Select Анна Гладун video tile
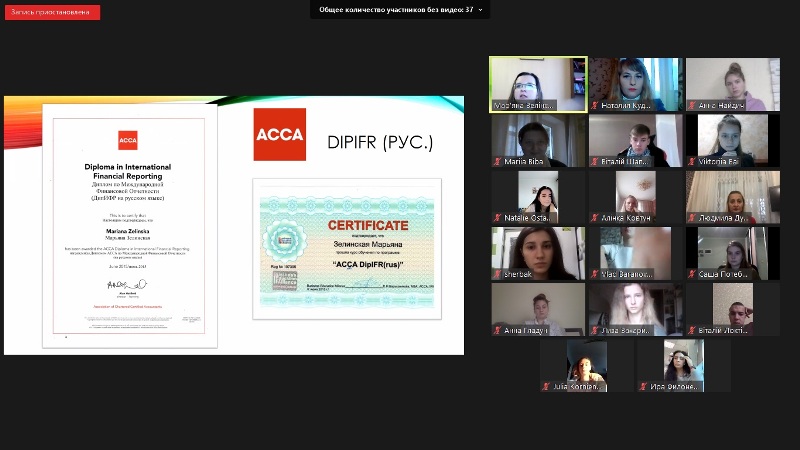The width and height of the screenshot is (800, 450). point(538,309)
